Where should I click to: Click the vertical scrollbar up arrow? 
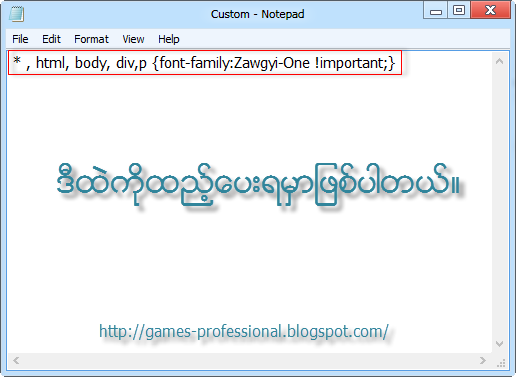499,61
